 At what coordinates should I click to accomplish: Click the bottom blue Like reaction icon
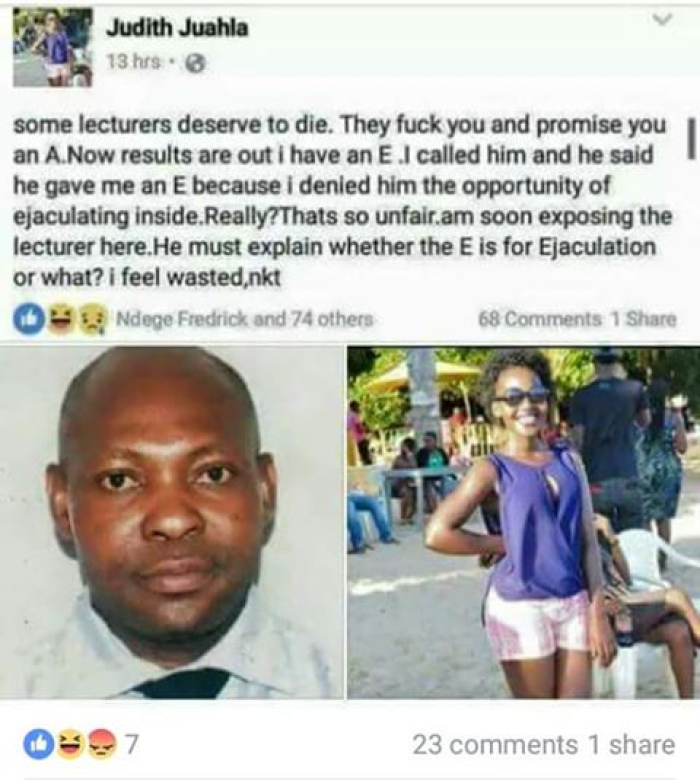point(39,744)
